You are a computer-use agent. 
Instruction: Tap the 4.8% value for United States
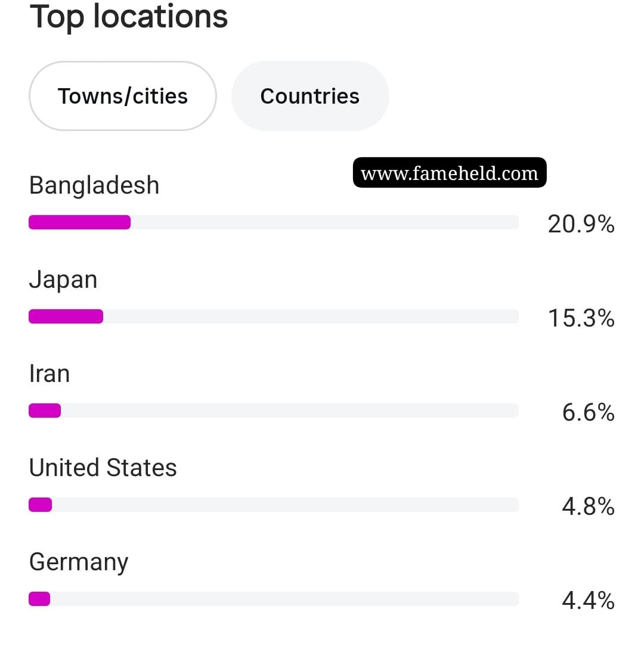click(x=588, y=506)
